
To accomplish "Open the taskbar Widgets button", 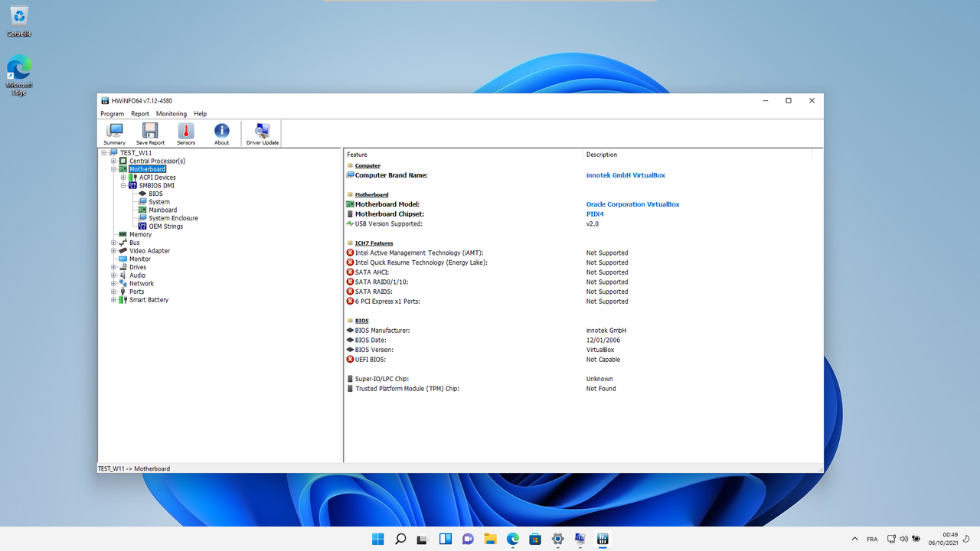I will pos(445,539).
